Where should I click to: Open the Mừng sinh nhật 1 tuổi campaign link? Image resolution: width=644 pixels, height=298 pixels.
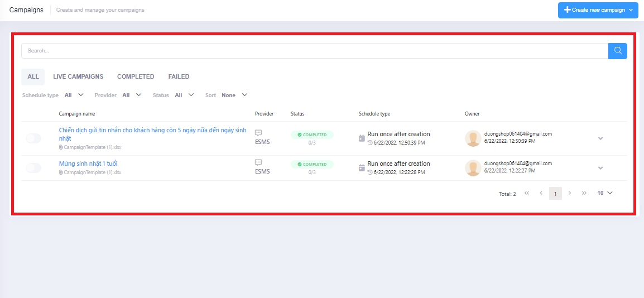(x=88, y=164)
